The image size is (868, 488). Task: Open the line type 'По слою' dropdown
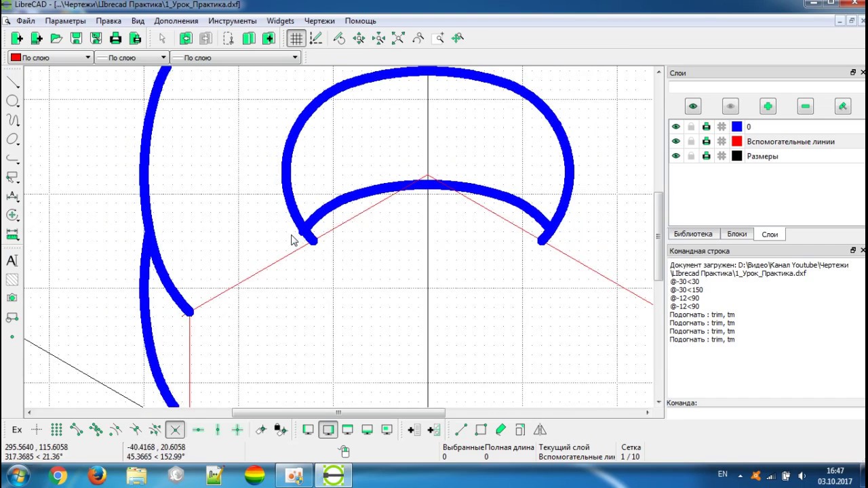[235, 58]
